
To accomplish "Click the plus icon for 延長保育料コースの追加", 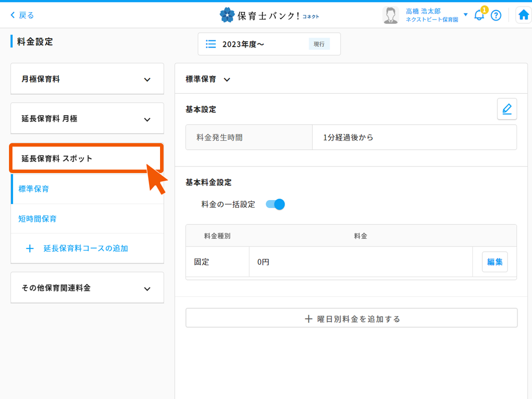I will pos(29,248).
